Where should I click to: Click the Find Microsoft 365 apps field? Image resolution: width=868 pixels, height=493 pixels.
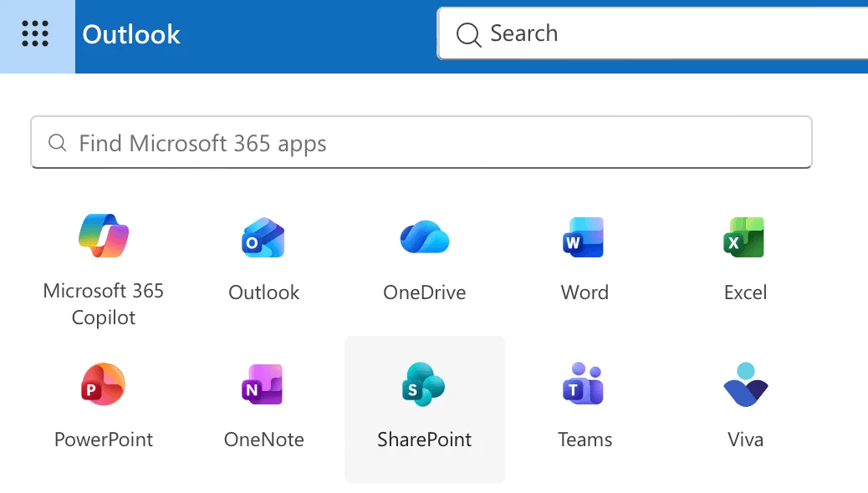coord(421,142)
